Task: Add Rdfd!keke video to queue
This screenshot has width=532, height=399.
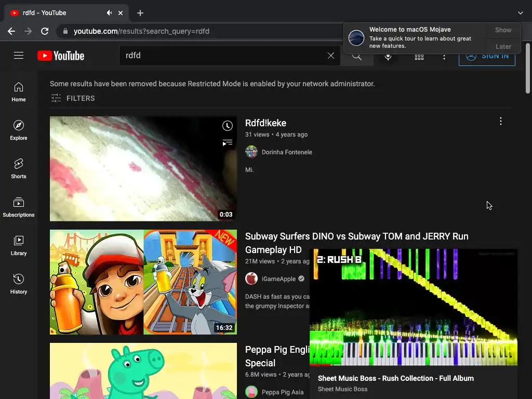Action: [x=228, y=143]
